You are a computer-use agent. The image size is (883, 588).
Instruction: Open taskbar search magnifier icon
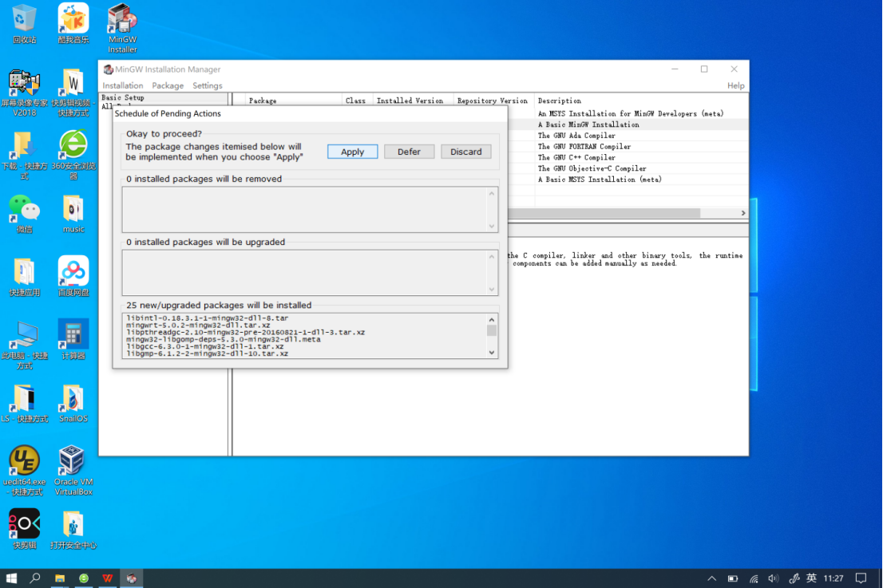point(35,578)
